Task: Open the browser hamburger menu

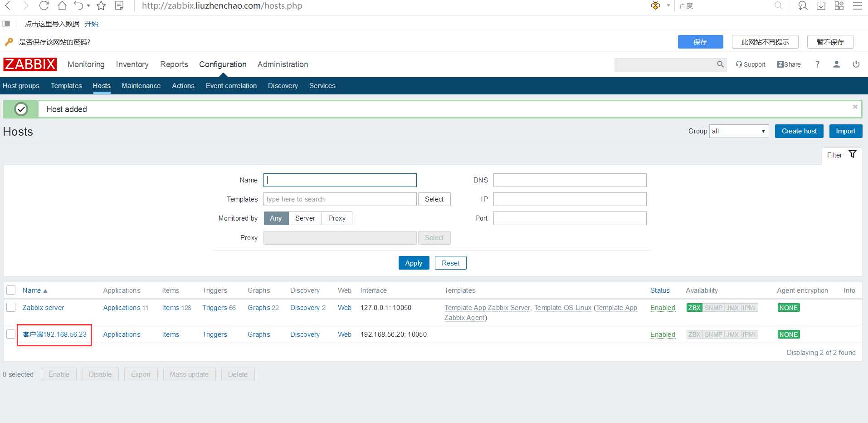Action: [857, 5]
